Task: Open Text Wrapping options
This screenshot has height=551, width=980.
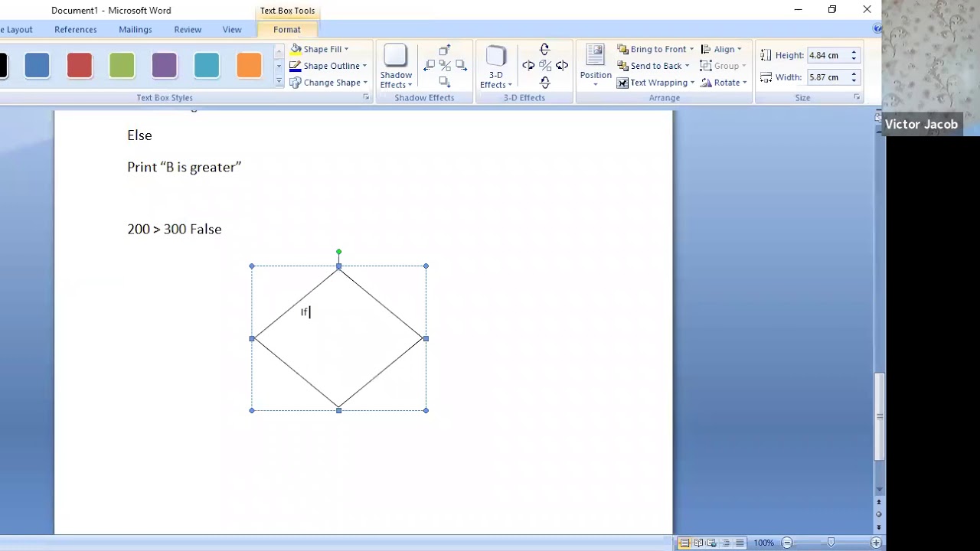Action: point(655,83)
